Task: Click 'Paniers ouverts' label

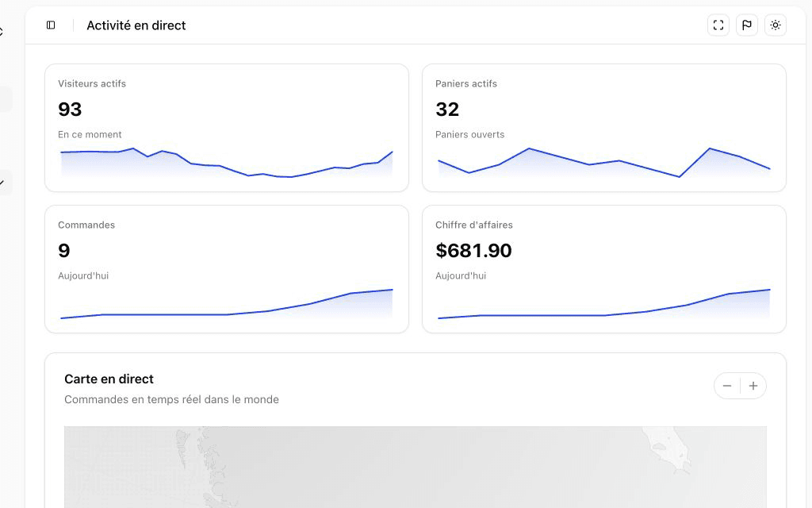Action: [469, 134]
